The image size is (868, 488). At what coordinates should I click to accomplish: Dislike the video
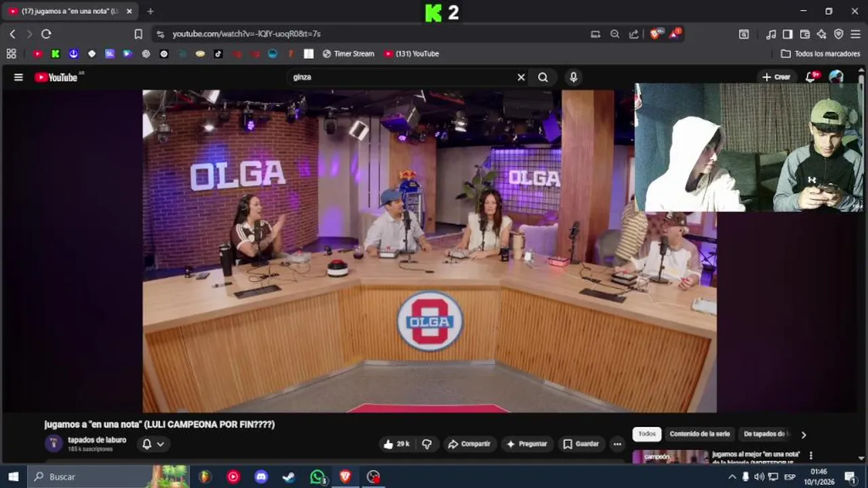click(x=427, y=444)
